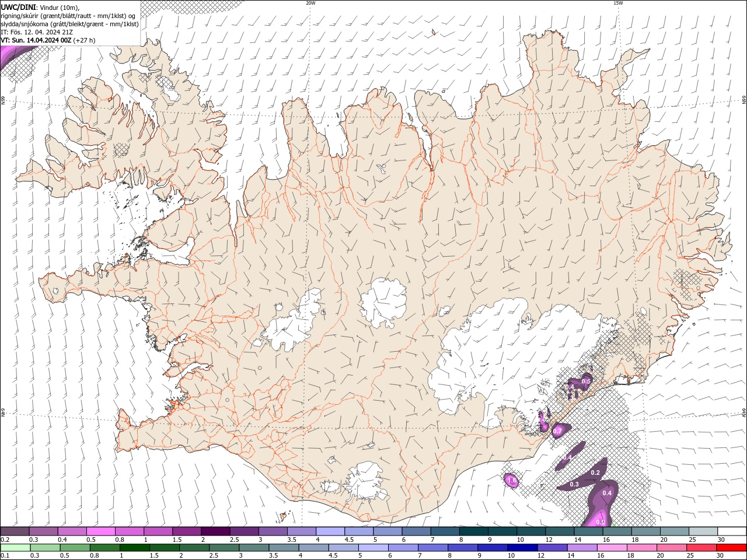Select the pale lavender 4 mm snow swatch

(x=330, y=531)
